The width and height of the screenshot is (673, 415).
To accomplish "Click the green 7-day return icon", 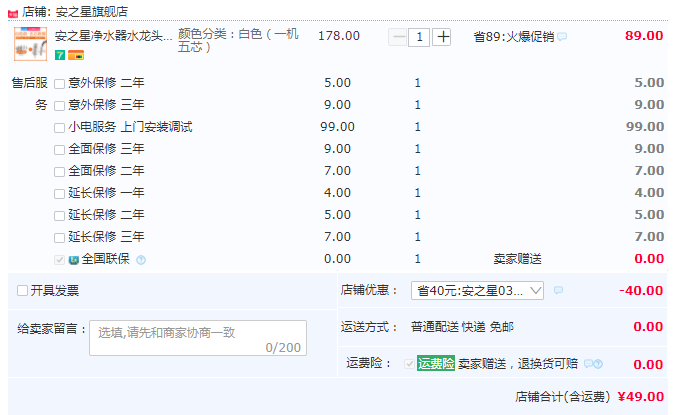I will [60, 55].
